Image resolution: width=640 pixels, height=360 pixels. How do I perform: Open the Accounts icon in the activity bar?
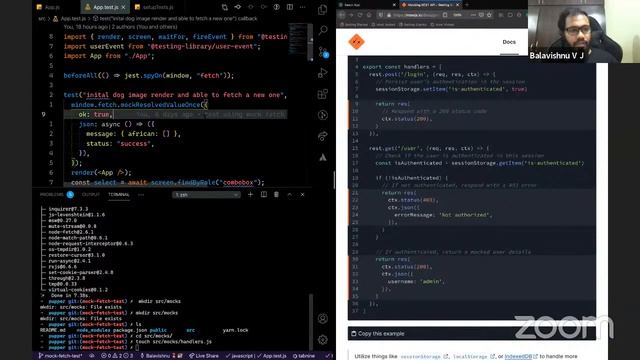322,318
